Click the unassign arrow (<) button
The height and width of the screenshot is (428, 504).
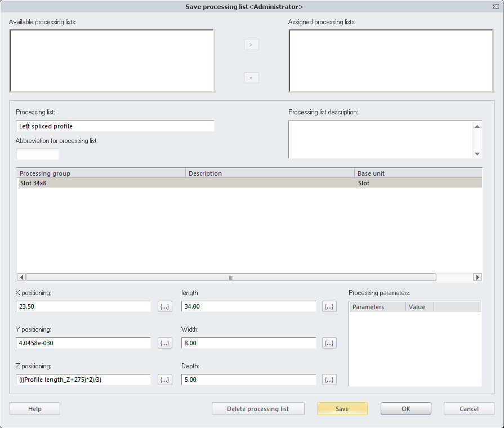click(x=251, y=78)
